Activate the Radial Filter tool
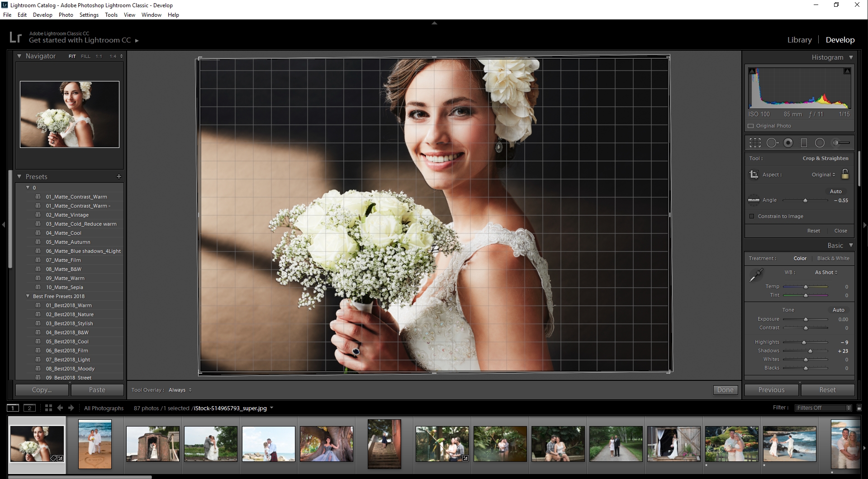This screenshot has height=479, width=868. click(x=820, y=142)
